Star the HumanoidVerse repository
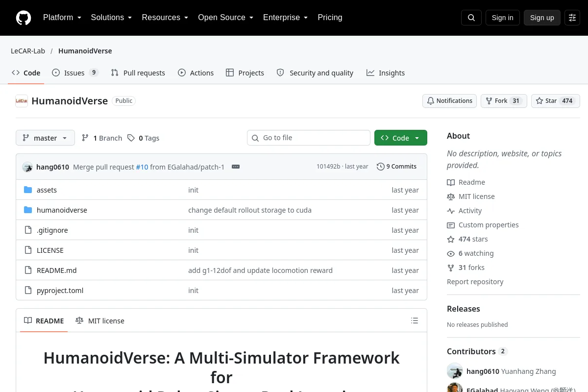Screen dimensions: 588x392 click(x=556, y=101)
